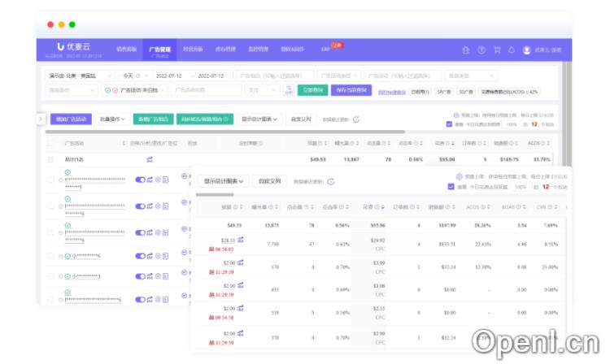Click the share icon in the 总计(12) row
Viewport: 610px width, 364px height.
click(150, 159)
